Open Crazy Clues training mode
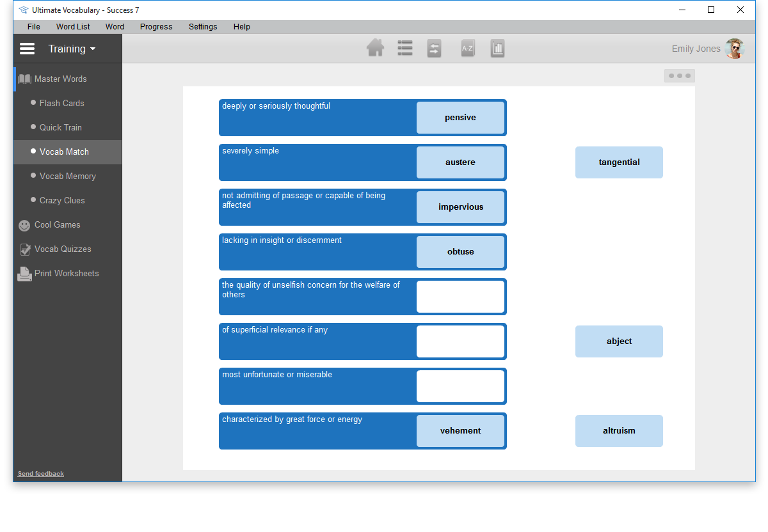The width and height of the screenshot is (768, 532). click(62, 201)
